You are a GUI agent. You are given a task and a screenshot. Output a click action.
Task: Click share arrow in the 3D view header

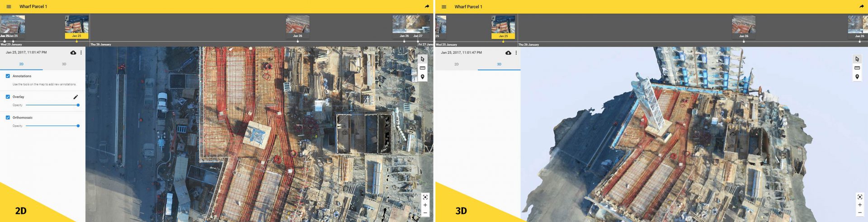[x=861, y=7]
